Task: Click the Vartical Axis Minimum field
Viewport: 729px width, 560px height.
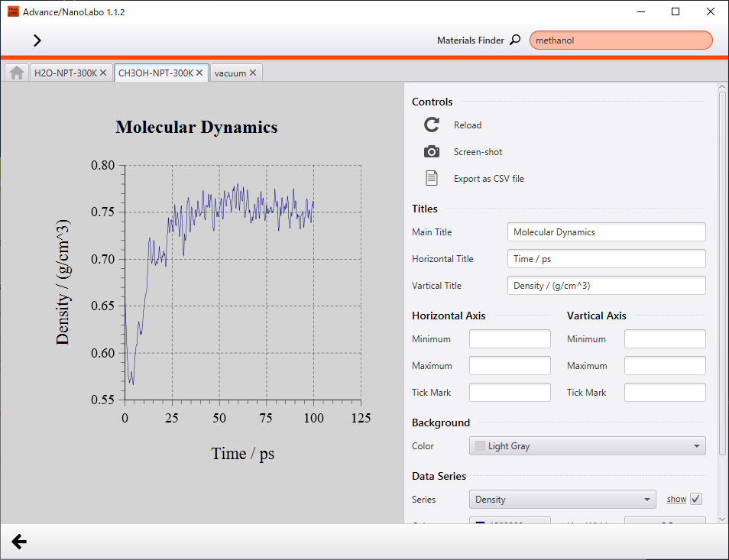Action: pos(665,338)
